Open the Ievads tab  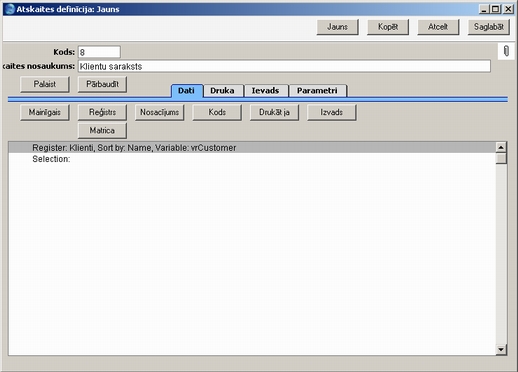pyautogui.click(x=266, y=91)
